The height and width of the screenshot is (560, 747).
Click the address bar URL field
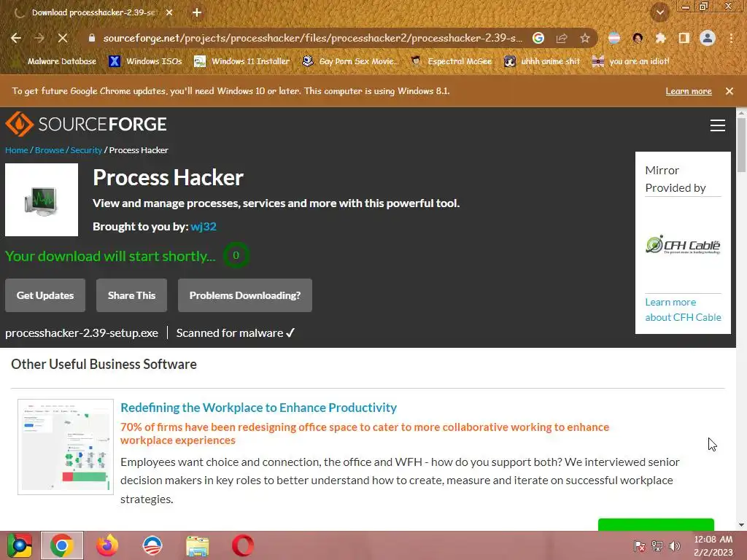312,38
